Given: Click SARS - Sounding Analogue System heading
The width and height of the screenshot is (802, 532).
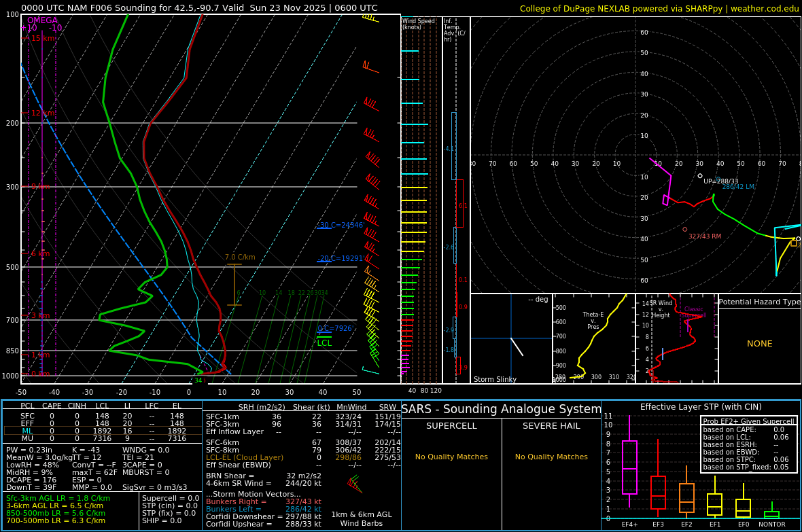Looking at the screenshot, I should tap(502, 409).
